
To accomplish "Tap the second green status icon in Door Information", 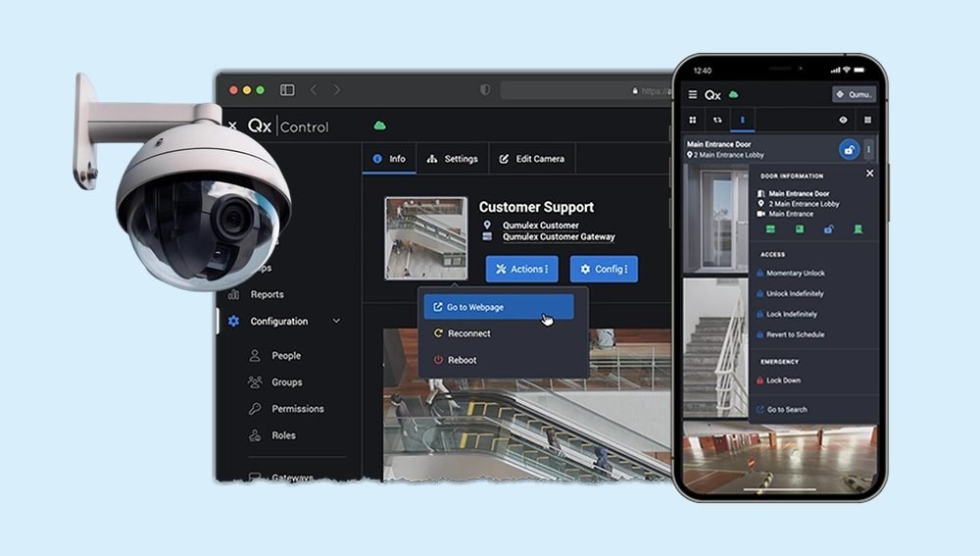I will click(x=800, y=229).
